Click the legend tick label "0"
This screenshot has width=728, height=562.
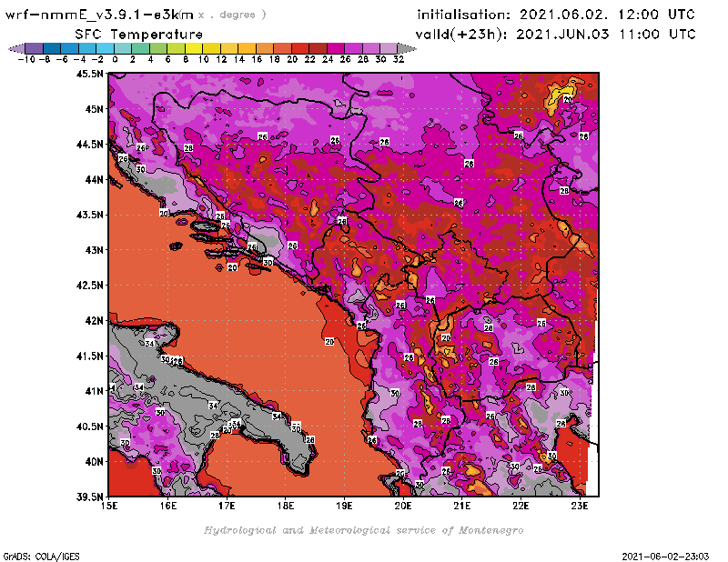115,59
